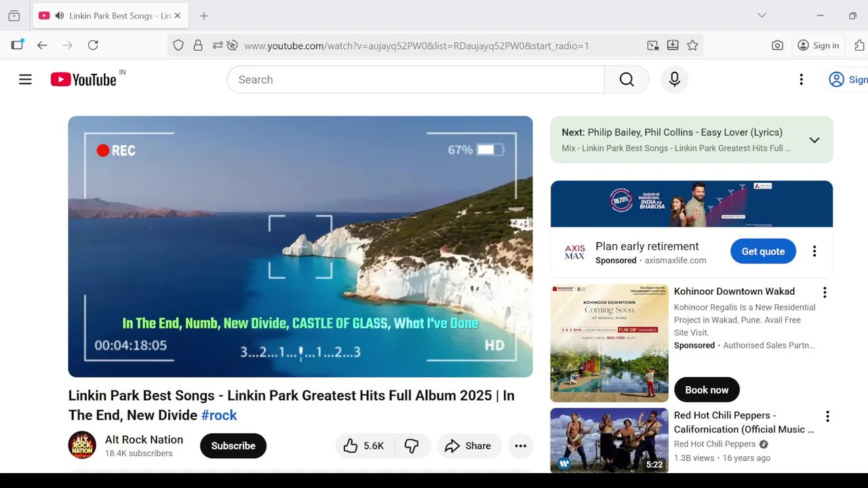This screenshot has width=868, height=488.
Task: Type in the YouTube Search field
Action: tap(416, 80)
